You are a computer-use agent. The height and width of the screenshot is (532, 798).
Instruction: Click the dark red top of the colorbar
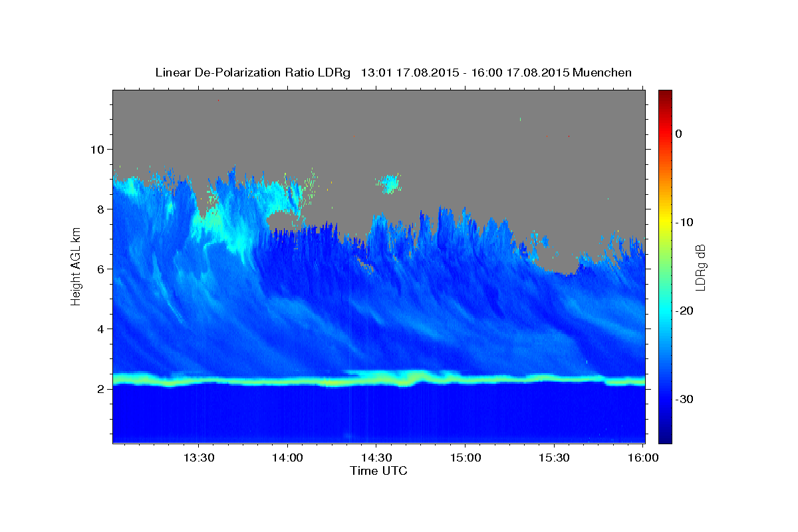click(x=665, y=94)
